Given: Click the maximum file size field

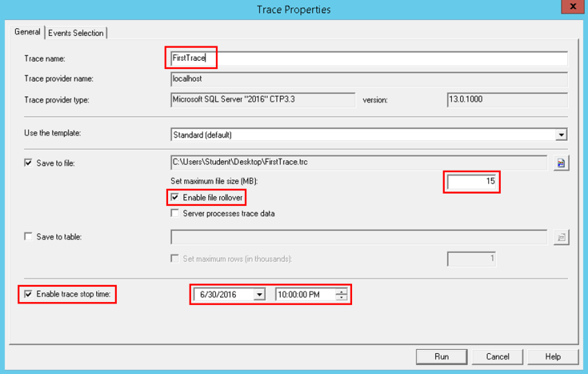Looking at the screenshot, I should (472, 182).
